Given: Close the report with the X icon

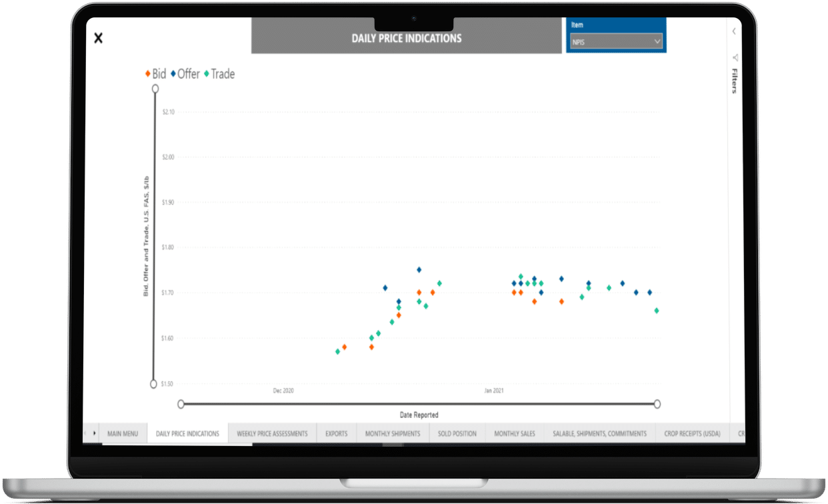Looking at the screenshot, I should click(98, 38).
